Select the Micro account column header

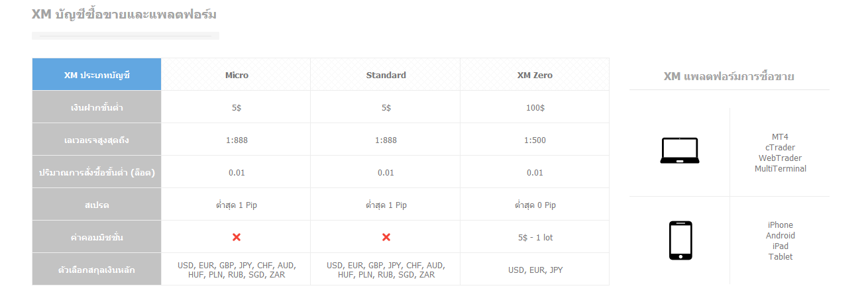click(x=237, y=75)
